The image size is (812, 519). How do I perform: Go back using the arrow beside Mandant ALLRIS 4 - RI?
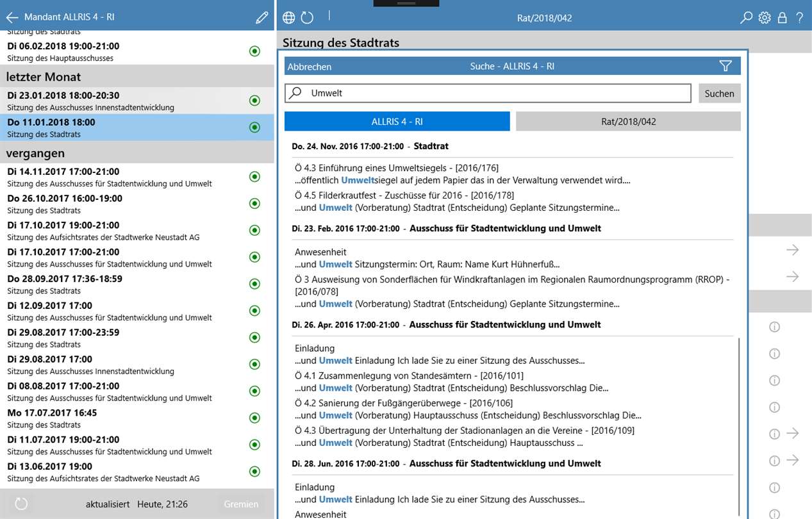12,17
